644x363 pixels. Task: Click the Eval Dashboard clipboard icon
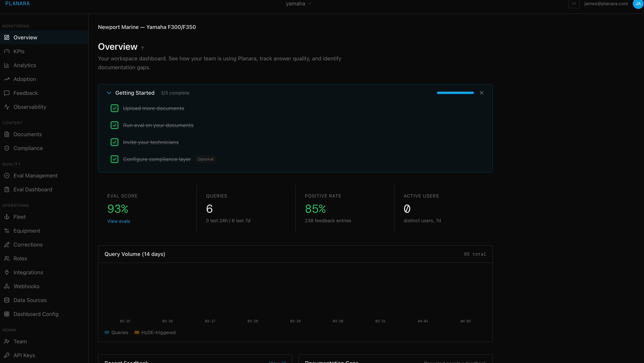(7, 189)
